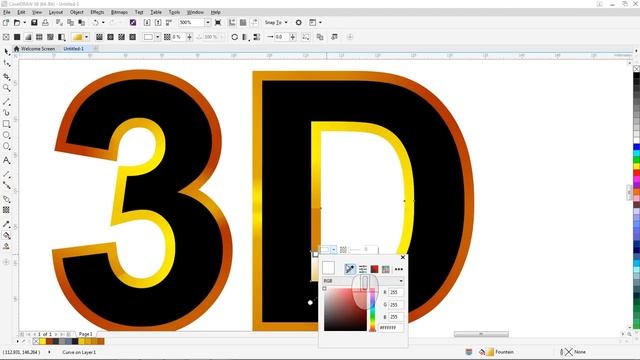Select the Drop Shadow effects tool
The image size is (640, 360).
[x=7, y=199]
